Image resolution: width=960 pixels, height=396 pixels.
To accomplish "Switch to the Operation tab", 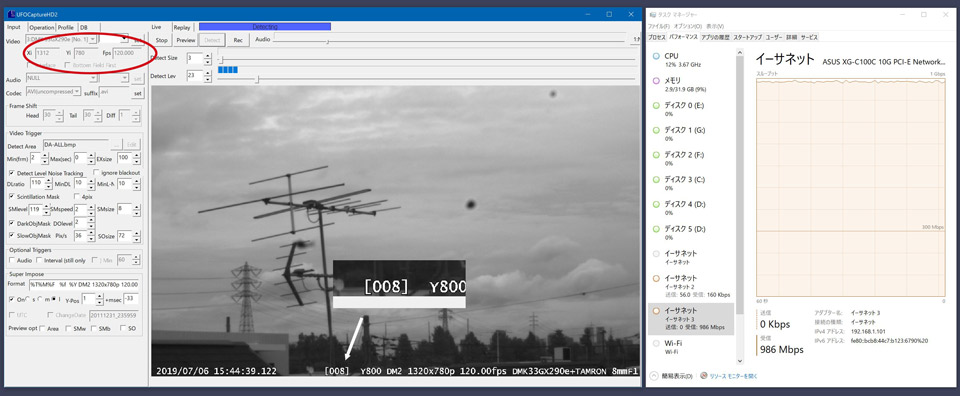I will pyautogui.click(x=42, y=27).
